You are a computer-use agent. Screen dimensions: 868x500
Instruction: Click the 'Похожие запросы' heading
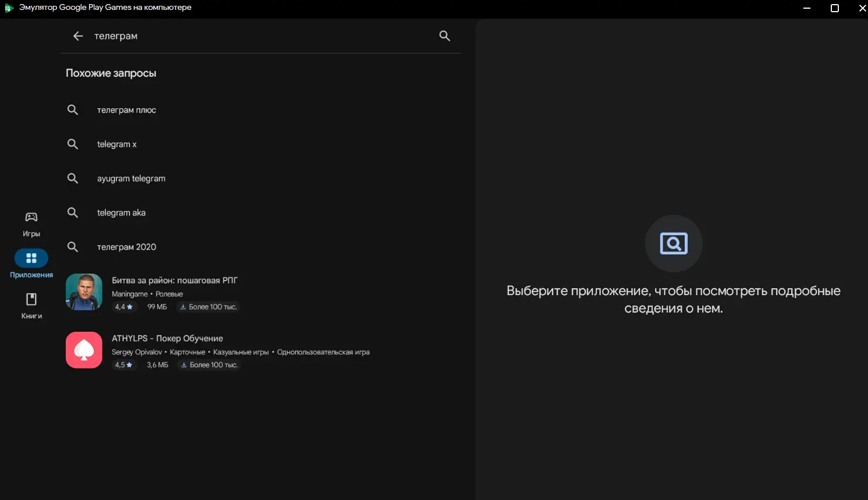[x=111, y=73]
